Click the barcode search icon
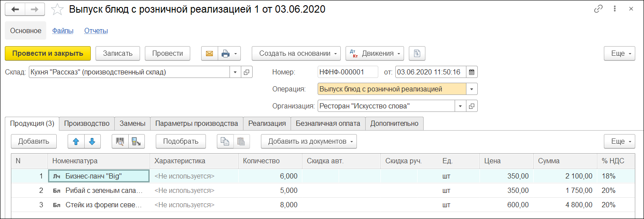Image resolution: width=644 pixels, height=219 pixels. (x=120, y=141)
